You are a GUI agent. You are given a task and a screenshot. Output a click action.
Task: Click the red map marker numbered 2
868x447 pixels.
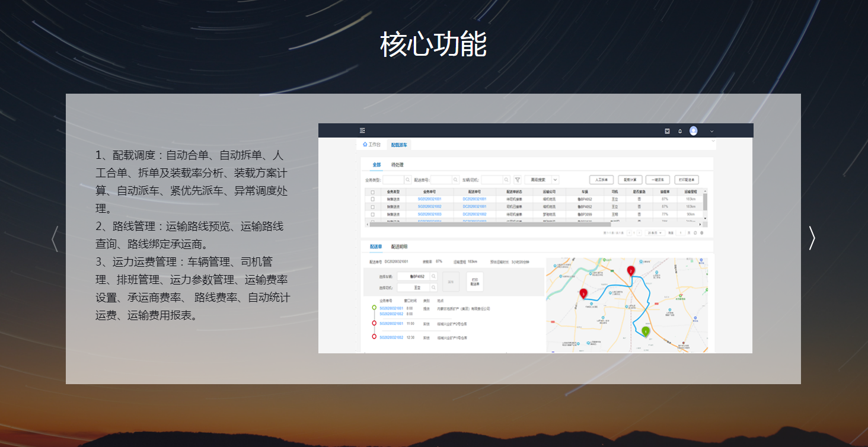[x=631, y=271]
